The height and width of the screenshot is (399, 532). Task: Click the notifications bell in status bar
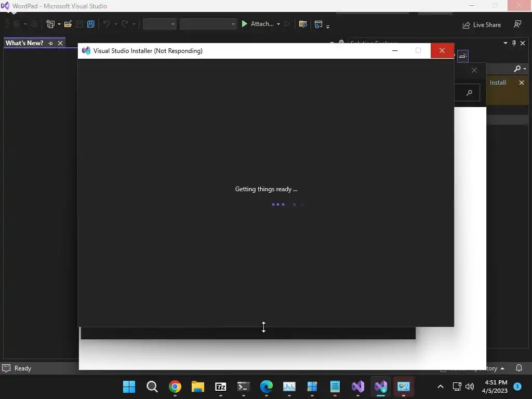pyautogui.click(x=519, y=368)
